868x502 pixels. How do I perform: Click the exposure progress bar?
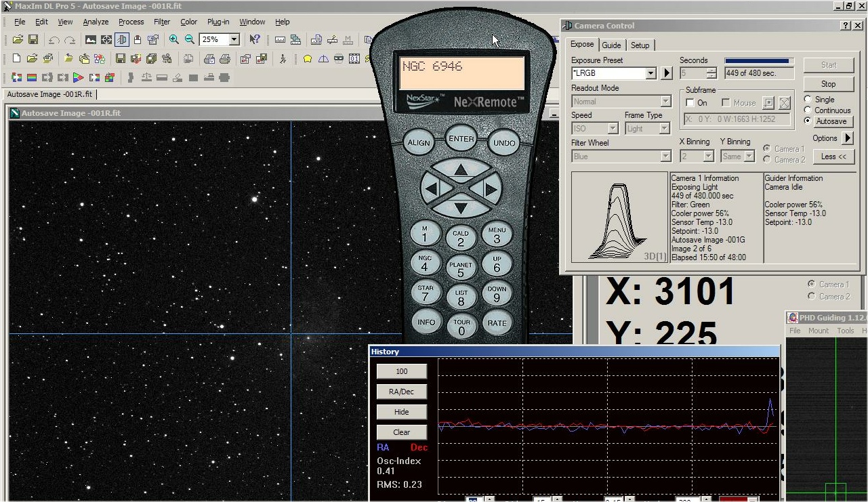[759, 61]
